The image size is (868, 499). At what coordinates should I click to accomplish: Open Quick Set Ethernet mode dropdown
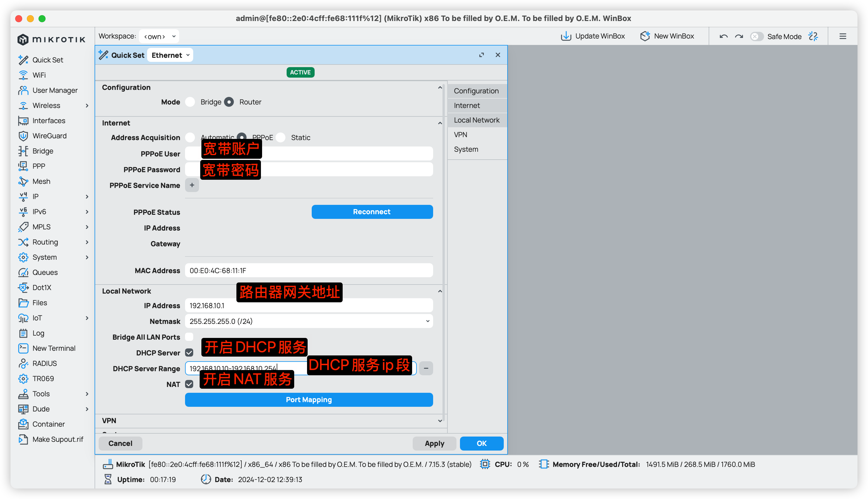[x=170, y=55]
